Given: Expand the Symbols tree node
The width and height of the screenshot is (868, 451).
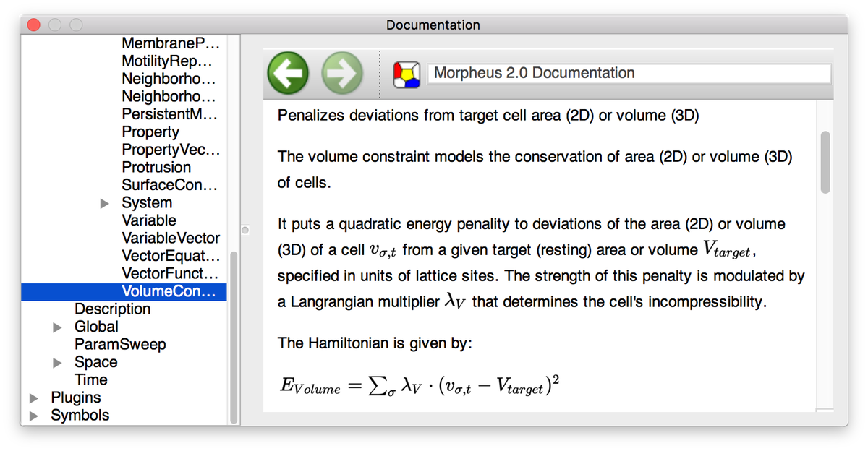Looking at the screenshot, I should coord(34,416).
